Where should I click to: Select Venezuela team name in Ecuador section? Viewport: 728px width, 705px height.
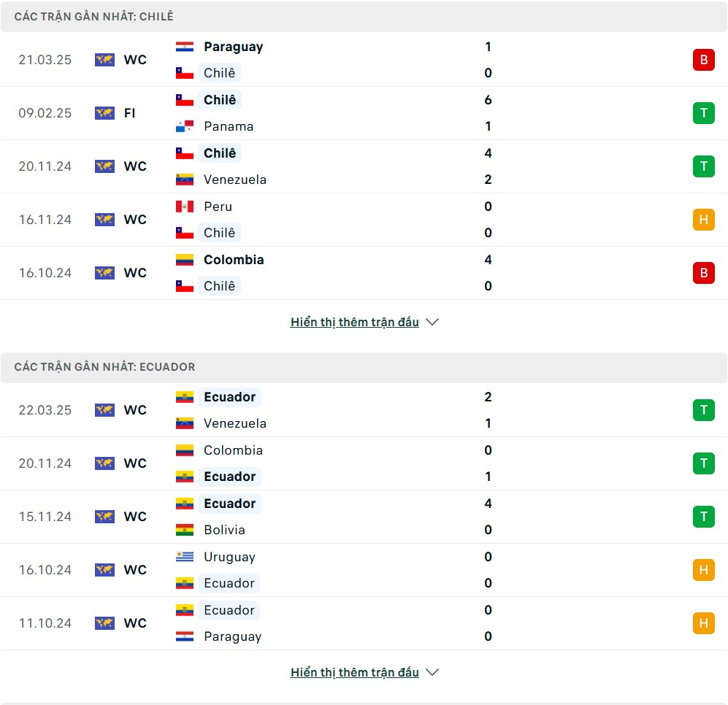coord(235,423)
